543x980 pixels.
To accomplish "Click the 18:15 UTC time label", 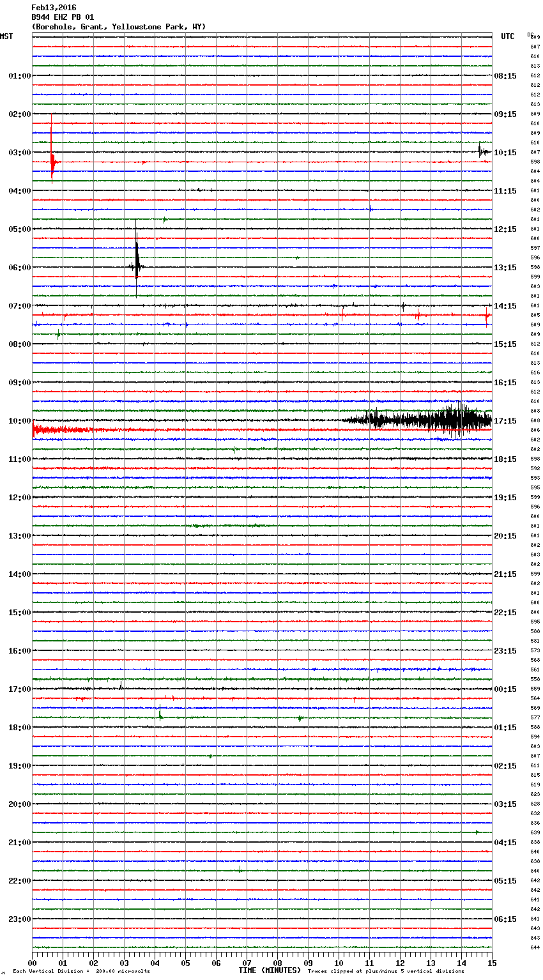I will pyautogui.click(x=505, y=459).
